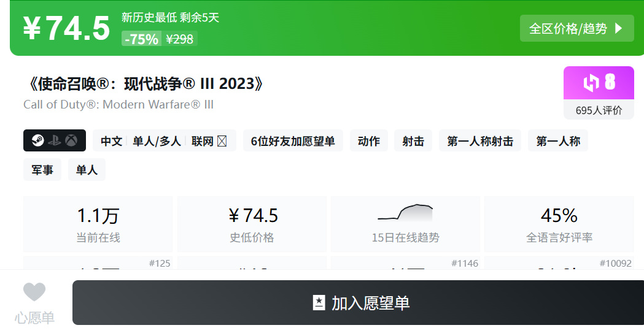Click the -75% discount badge
This screenshot has height=336, width=644.
click(141, 39)
